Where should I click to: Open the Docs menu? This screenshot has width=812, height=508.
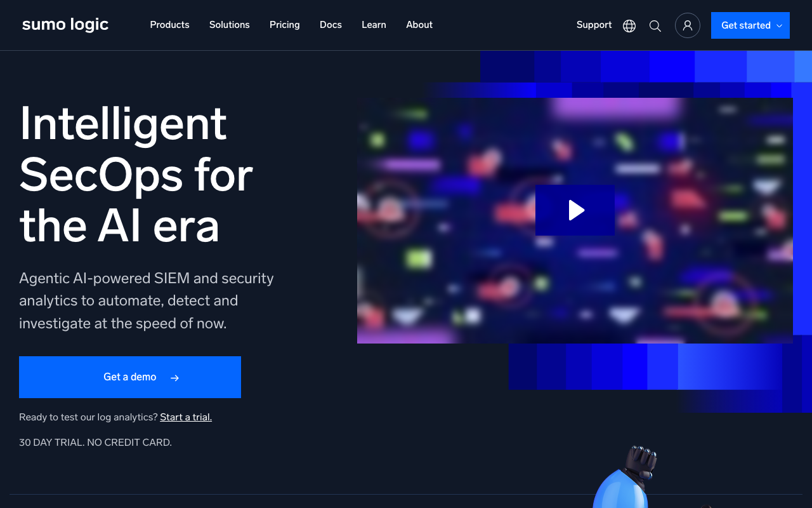coord(331,25)
